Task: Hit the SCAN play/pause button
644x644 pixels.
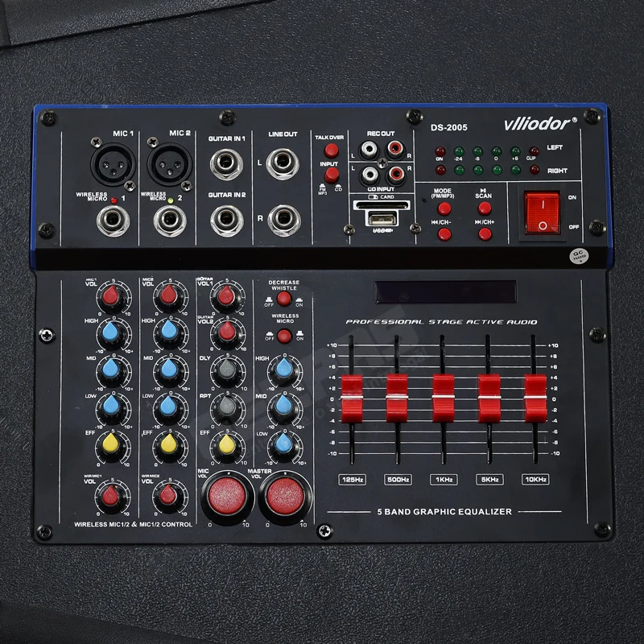Action: tap(485, 208)
